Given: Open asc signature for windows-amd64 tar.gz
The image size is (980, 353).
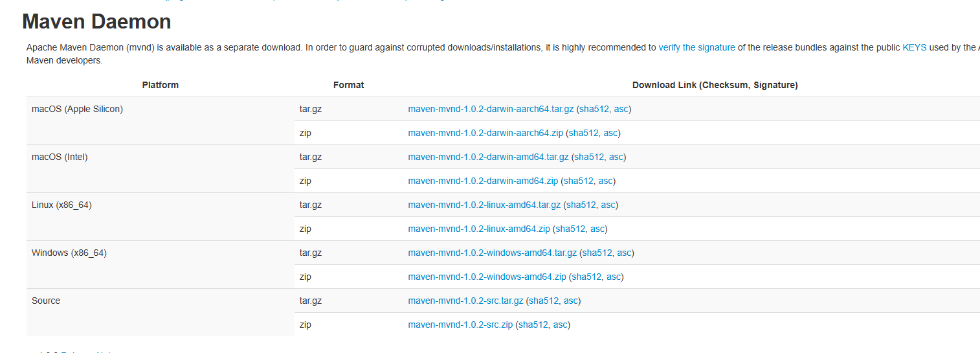Looking at the screenshot, I should point(625,253).
